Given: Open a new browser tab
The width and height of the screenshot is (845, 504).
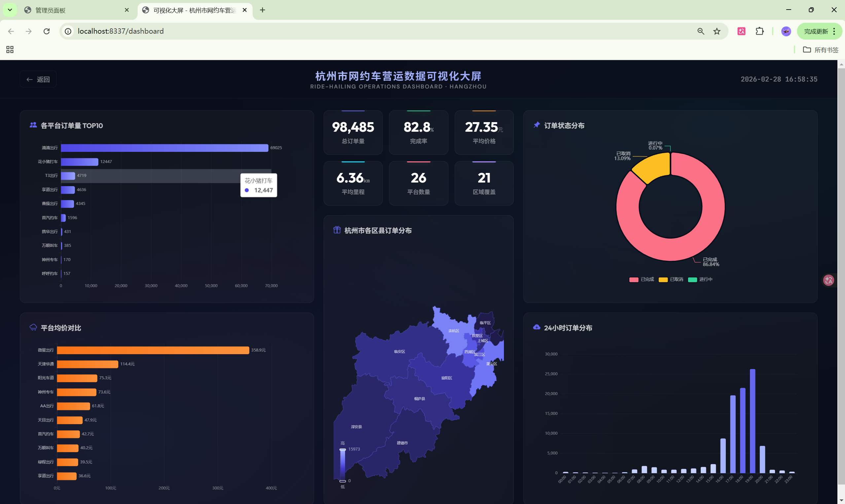Looking at the screenshot, I should click(x=262, y=10).
